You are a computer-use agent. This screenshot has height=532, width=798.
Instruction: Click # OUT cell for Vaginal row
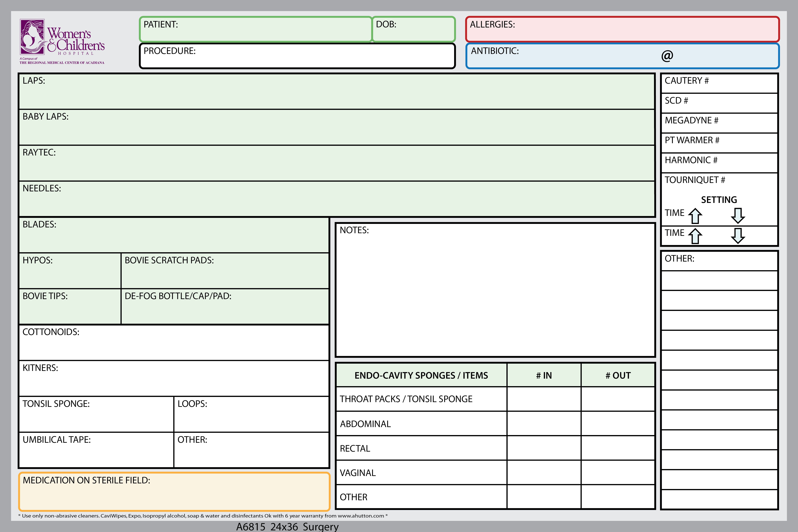point(618,472)
